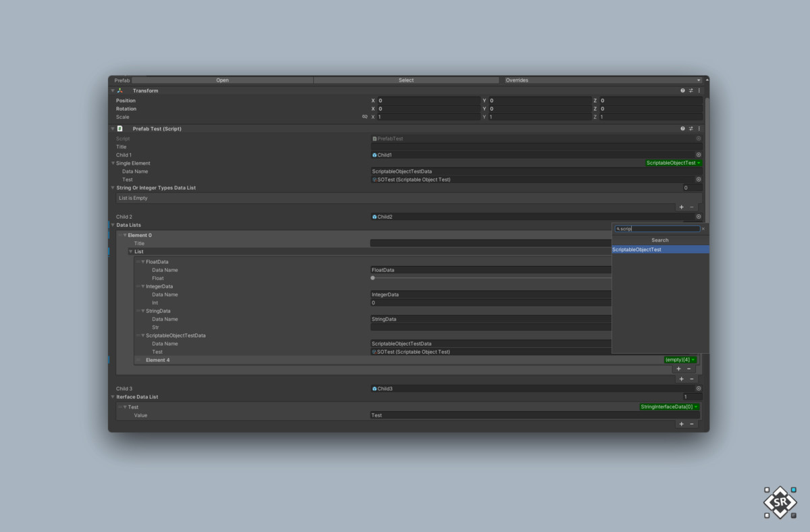Click the Transform component axis icon
This screenshot has height=532, width=810.
(x=120, y=90)
